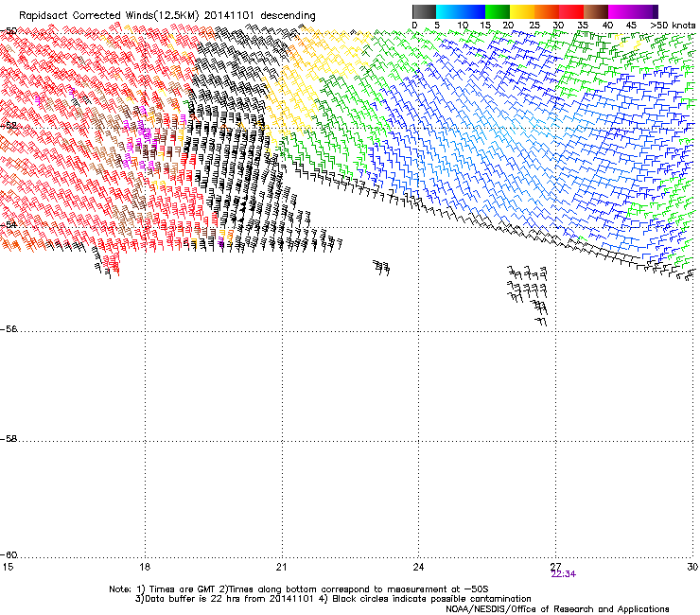The height and width of the screenshot is (615, 700).
Task: Click longitude label '15' on bottom axis
Action: click(8, 567)
